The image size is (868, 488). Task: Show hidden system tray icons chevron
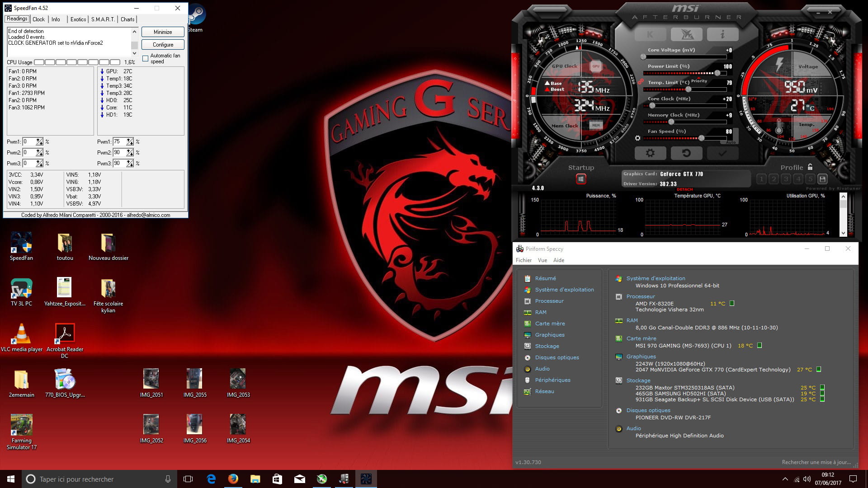[x=785, y=479]
